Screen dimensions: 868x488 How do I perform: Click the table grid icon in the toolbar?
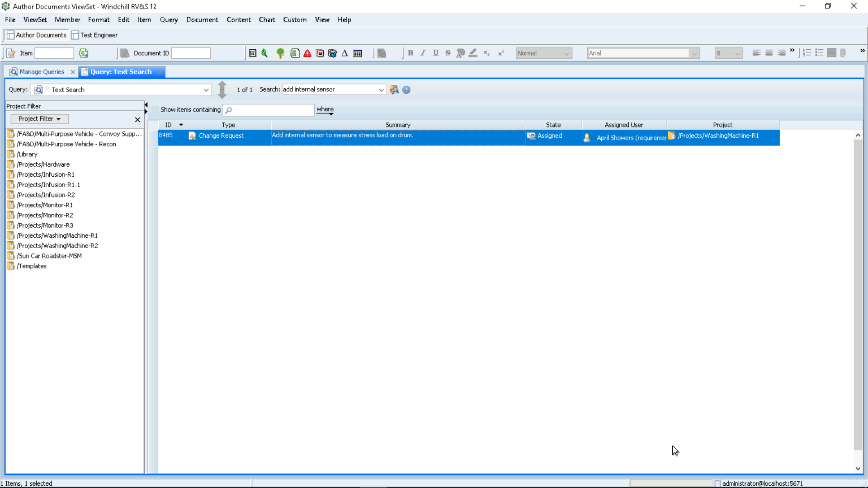coord(357,53)
